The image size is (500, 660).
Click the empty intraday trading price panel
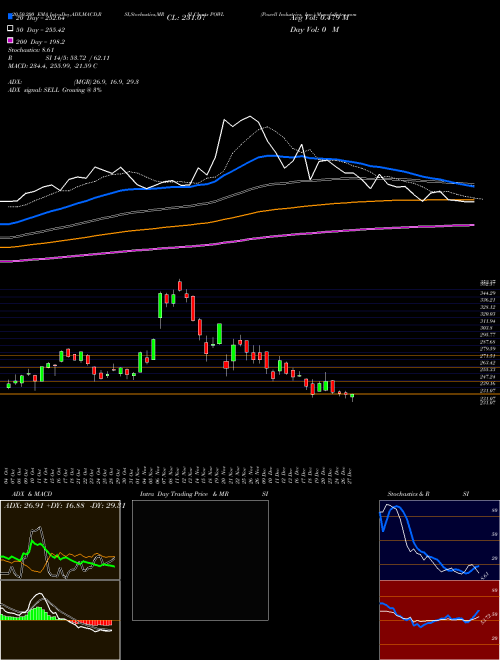pyautogui.click(x=200, y=560)
